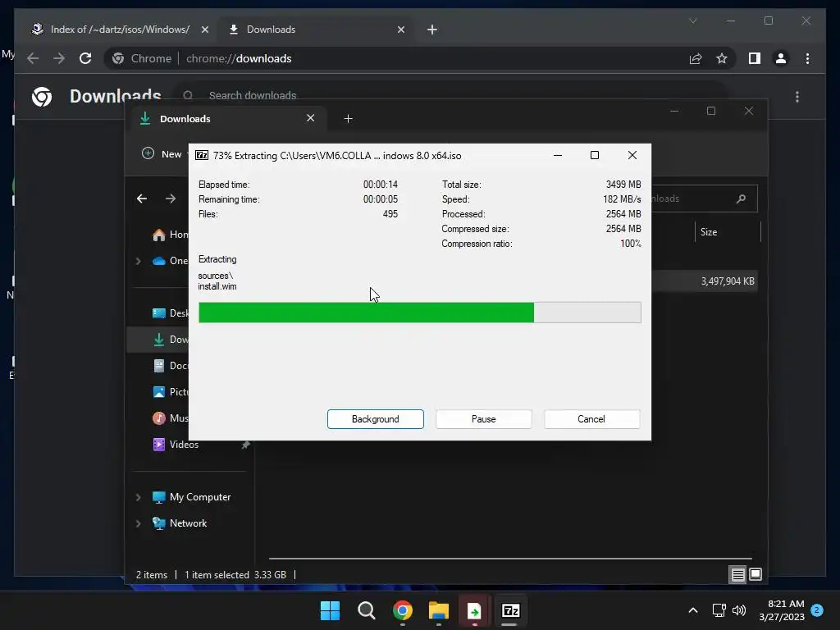Click the Background button in 7-Zip dialog
Image resolution: width=840 pixels, height=630 pixels.
[x=375, y=419]
